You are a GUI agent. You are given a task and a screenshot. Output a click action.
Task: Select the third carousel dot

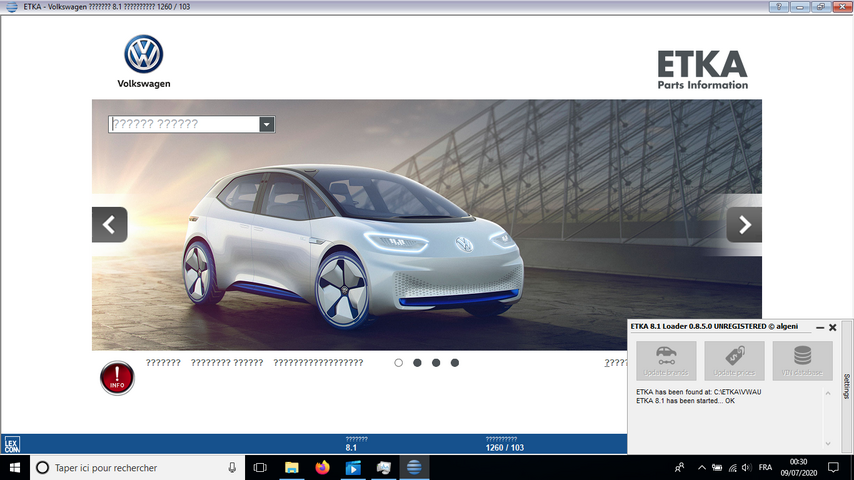click(x=436, y=363)
